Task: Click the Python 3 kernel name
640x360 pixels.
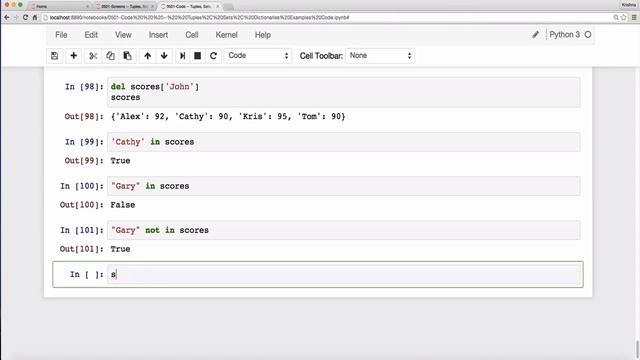Action: 564,35
